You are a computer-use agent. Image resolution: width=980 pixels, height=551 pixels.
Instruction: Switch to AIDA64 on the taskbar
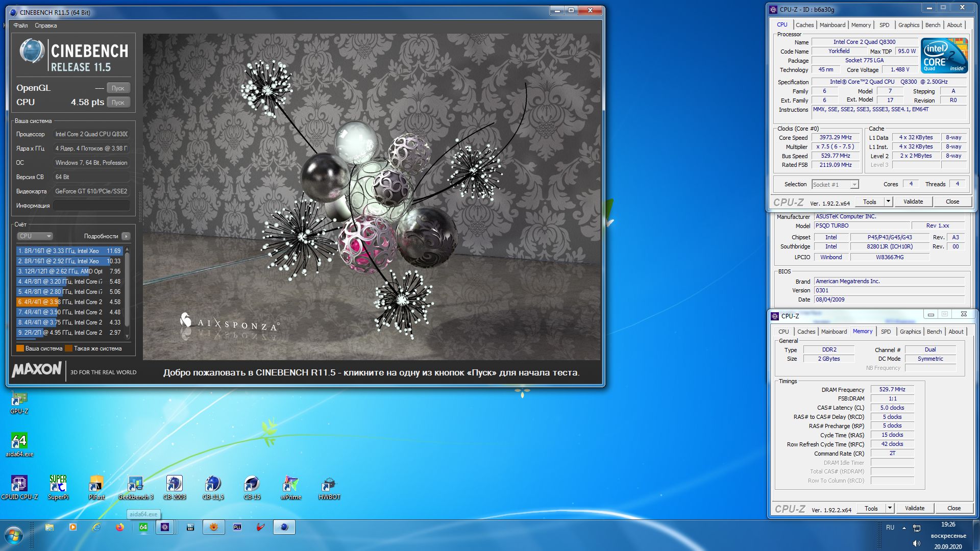click(x=143, y=528)
